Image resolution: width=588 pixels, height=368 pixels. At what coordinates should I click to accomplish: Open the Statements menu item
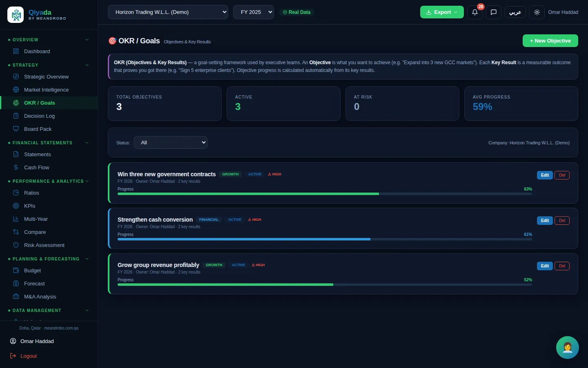tap(49, 155)
